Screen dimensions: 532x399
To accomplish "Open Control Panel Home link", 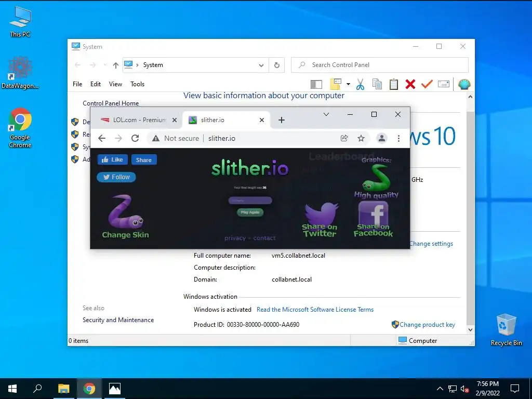I will (111, 103).
